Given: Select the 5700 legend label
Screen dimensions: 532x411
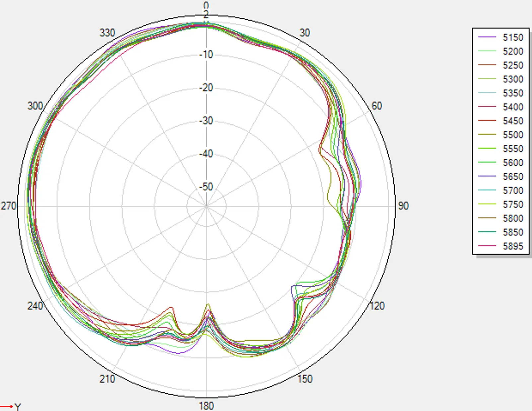Looking at the screenshot, I should tap(513, 191).
